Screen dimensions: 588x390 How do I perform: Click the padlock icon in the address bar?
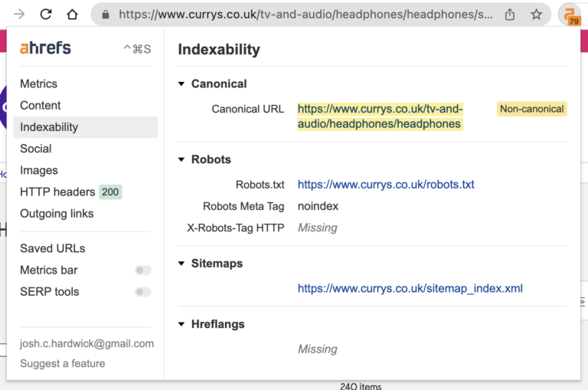pos(105,15)
